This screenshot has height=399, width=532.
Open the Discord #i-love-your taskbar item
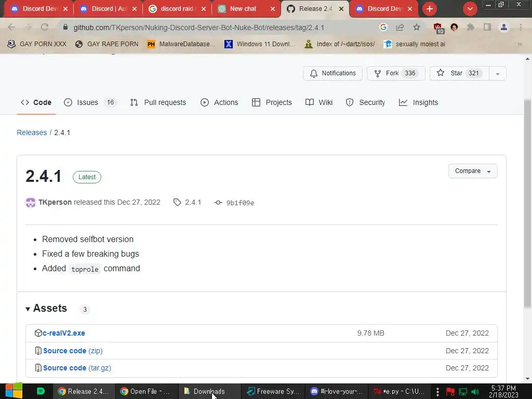[337, 391]
